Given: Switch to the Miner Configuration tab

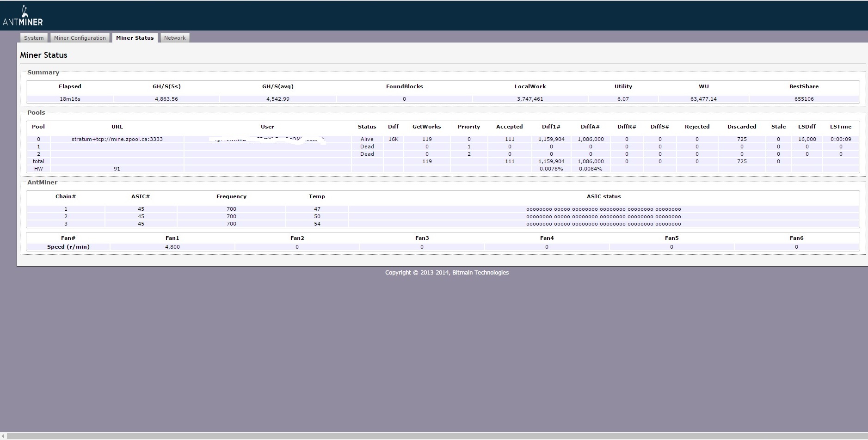Looking at the screenshot, I should pyautogui.click(x=80, y=38).
